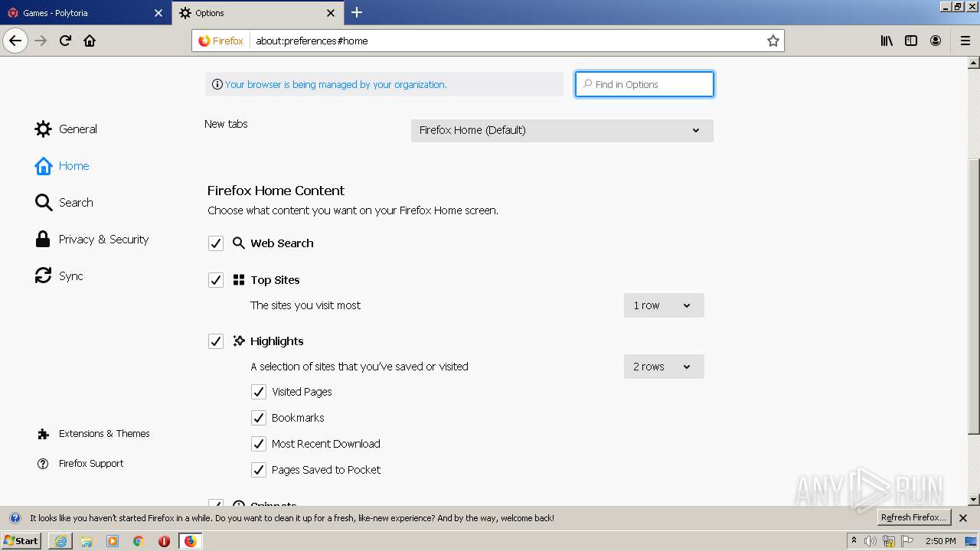Click the Web Search magnifier icon
The width and height of the screenshot is (980, 551).
coord(239,243)
